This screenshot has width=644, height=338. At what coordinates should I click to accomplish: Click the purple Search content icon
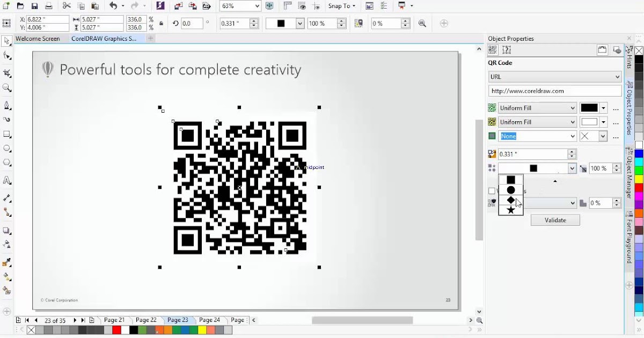pyautogui.click(x=160, y=6)
